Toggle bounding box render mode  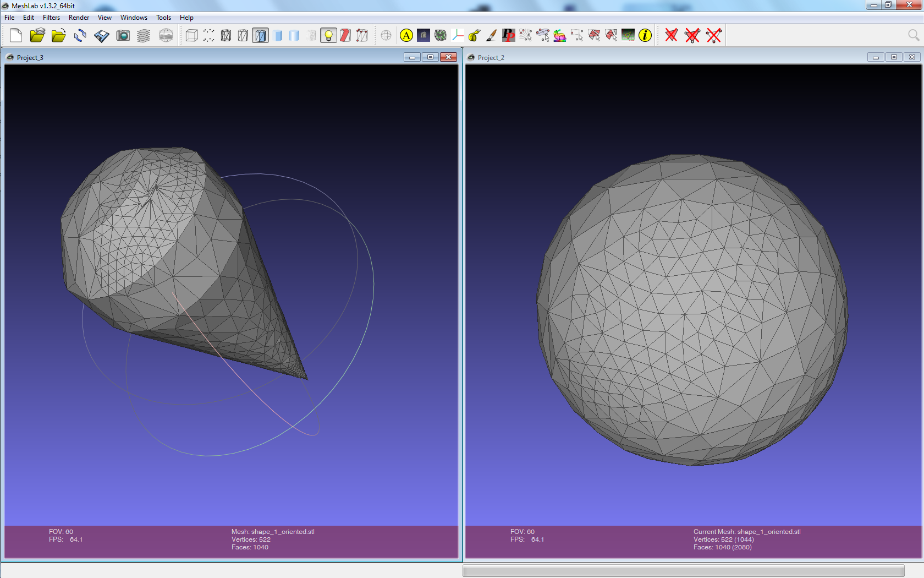point(191,36)
